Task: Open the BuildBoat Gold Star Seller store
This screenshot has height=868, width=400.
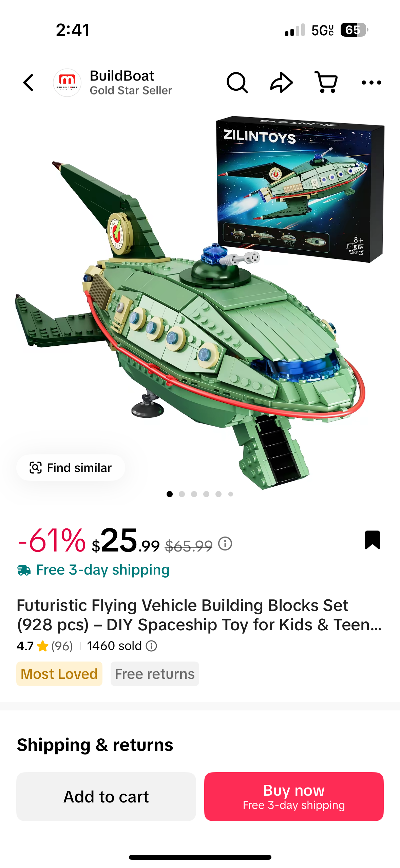Action: coord(131,83)
